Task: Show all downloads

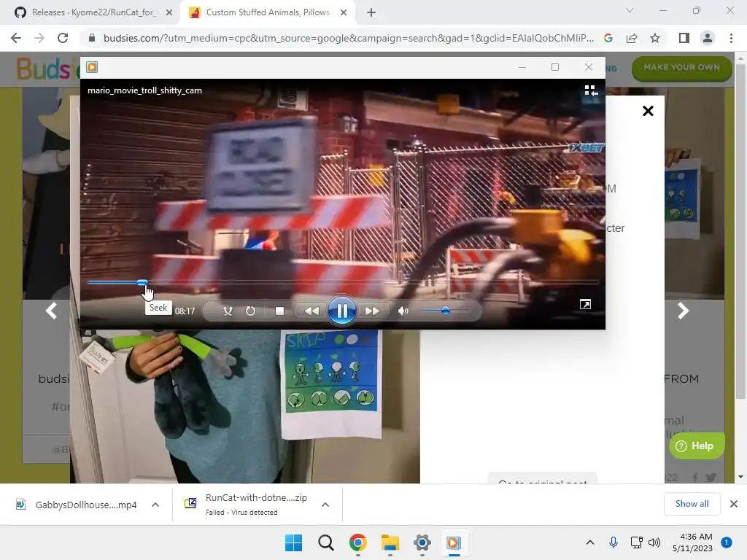Action: (x=692, y=504)
